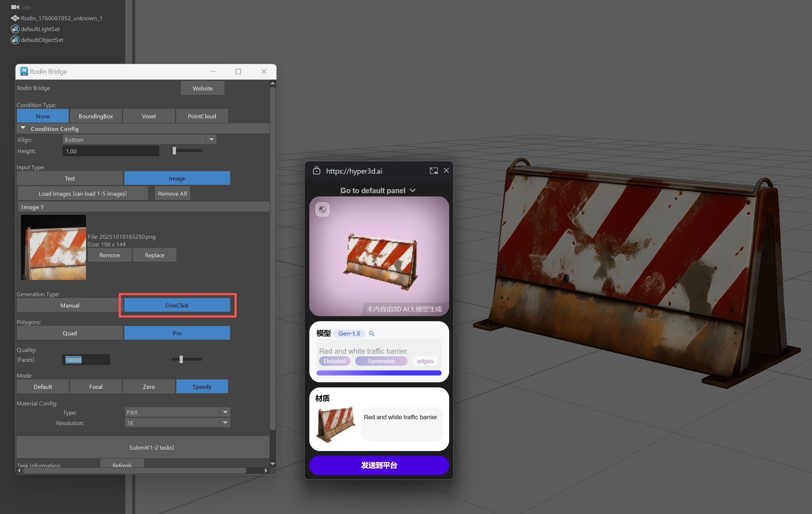Click the Quality faces slider handle
Screen dimensions: 812x514
click(x=181, y=359)
